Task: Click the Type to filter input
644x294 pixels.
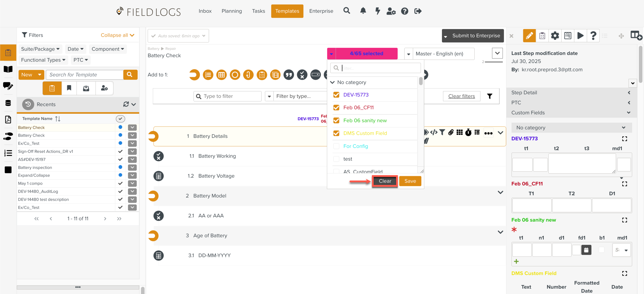Action: (227, 96)
